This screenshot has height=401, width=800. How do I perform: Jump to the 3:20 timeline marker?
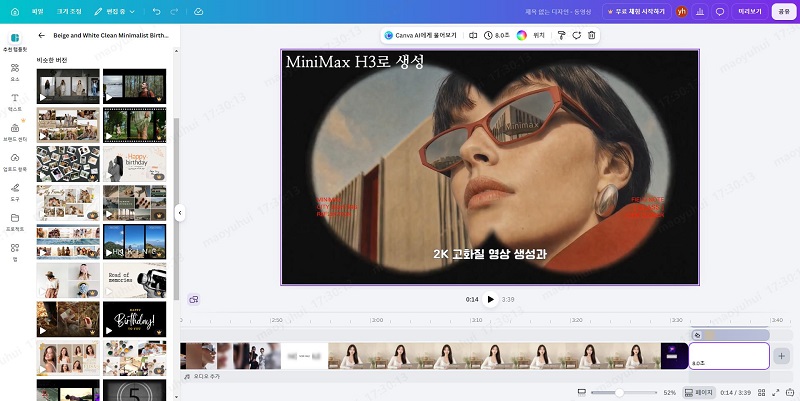click(577, 320)
